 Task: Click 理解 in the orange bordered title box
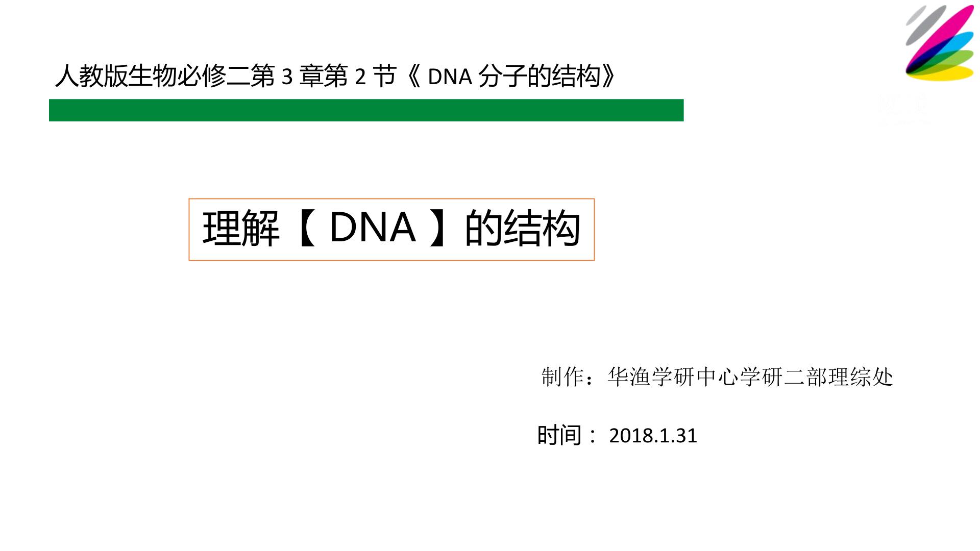point(241,228)
